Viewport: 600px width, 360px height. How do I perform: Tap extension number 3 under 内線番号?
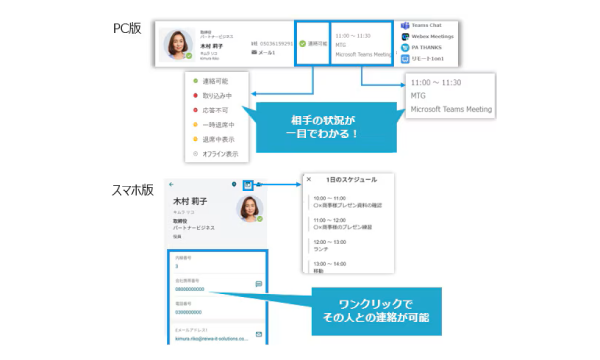pos(177,266)
